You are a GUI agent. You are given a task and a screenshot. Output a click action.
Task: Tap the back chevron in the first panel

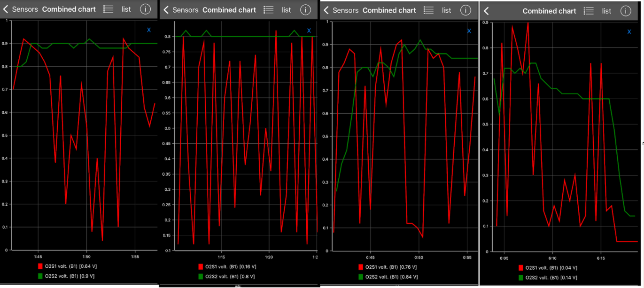[x=5, y=9]
